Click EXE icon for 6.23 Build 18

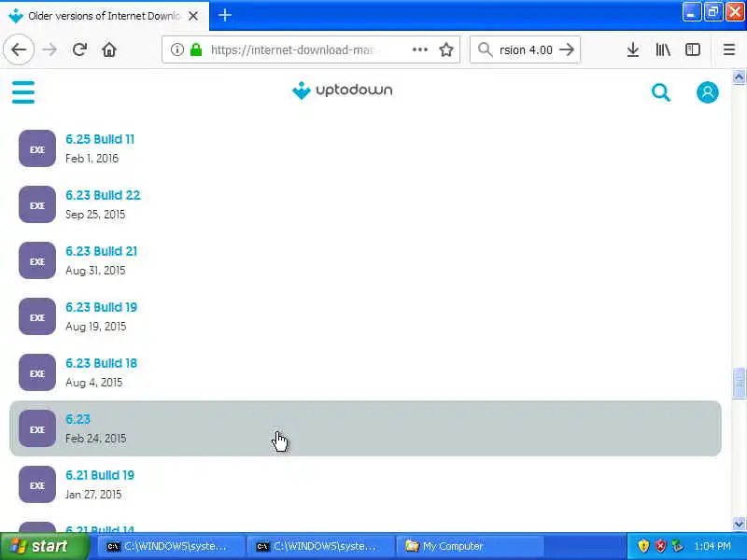37,372
